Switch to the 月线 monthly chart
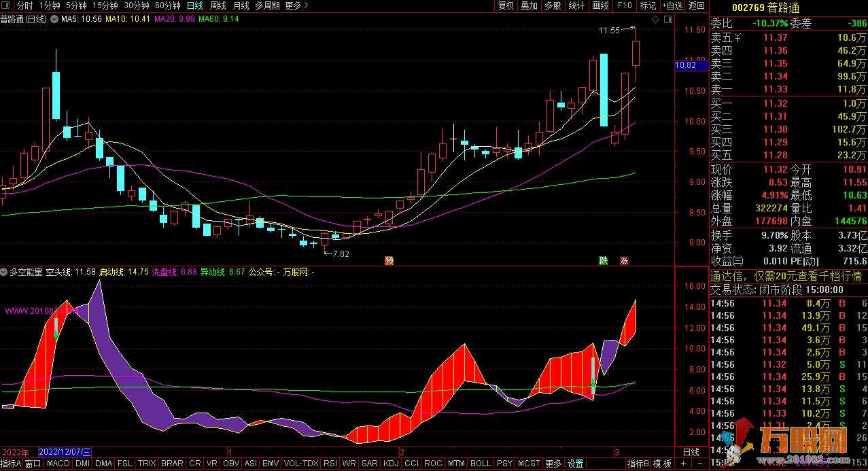Viewport: 868px width, 471px height. [241, 5]
